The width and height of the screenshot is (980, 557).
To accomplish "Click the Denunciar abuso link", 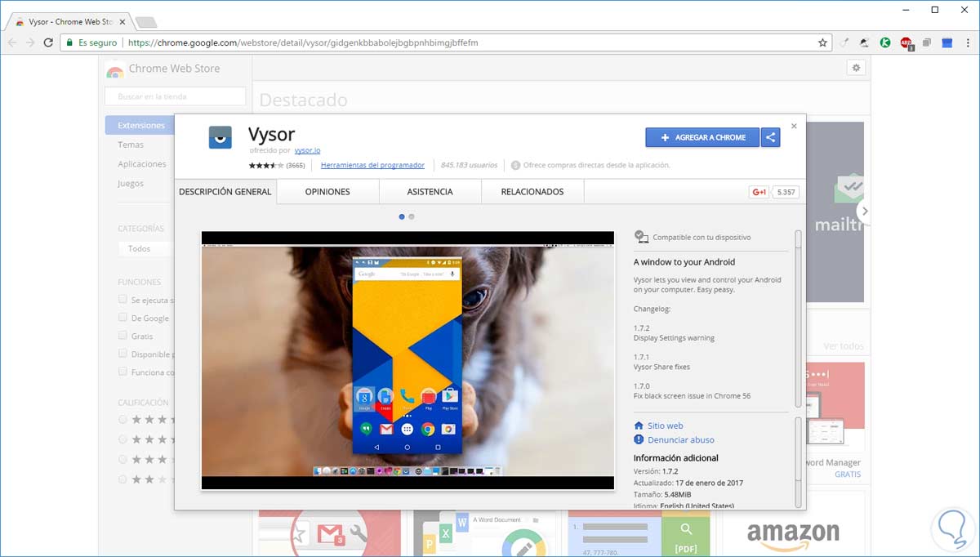I will 680,439.
